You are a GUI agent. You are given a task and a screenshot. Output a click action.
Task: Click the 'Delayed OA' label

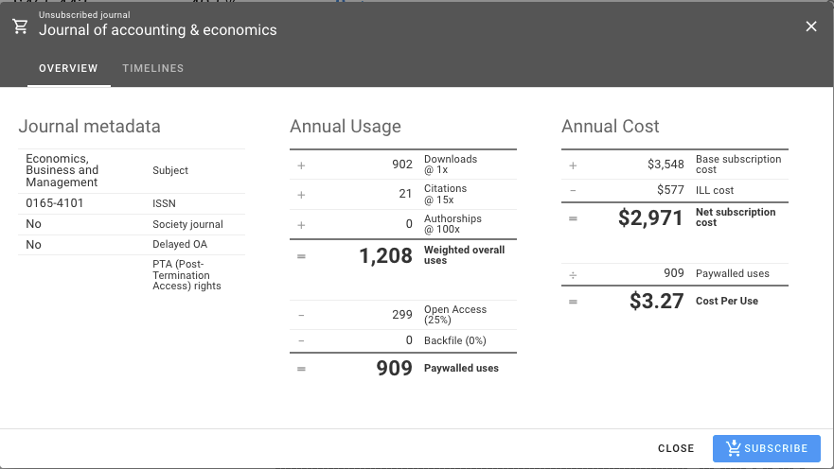coord(179,244)
